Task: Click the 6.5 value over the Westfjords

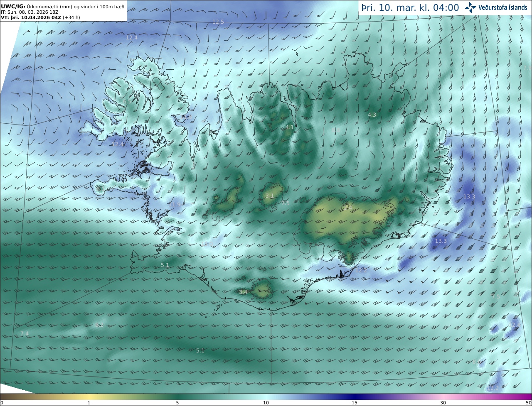Action: 127,101
